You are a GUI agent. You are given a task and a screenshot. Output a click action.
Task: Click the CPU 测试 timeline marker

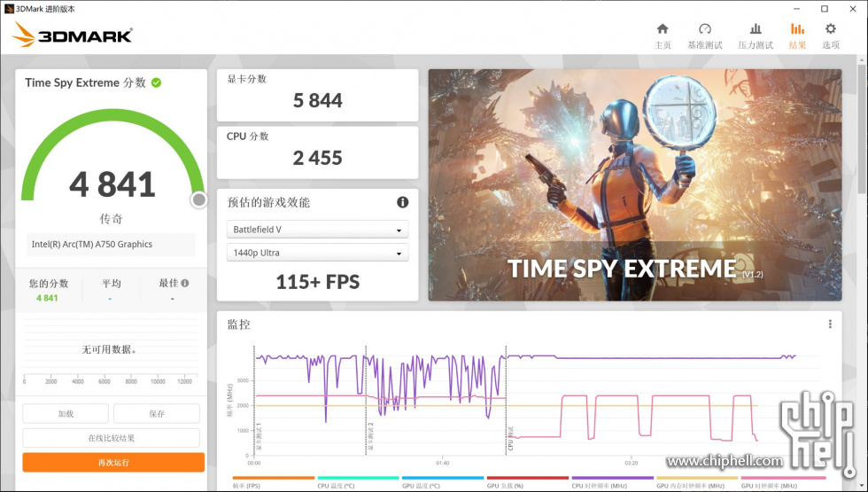tap(510, 438)
